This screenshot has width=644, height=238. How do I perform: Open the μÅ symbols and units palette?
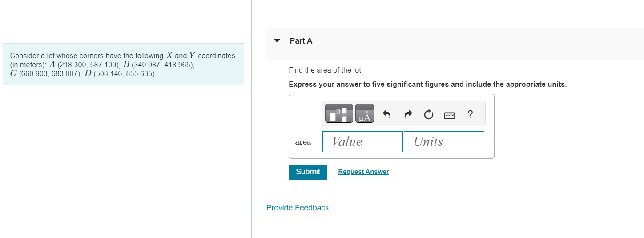(x=364, y=113)
